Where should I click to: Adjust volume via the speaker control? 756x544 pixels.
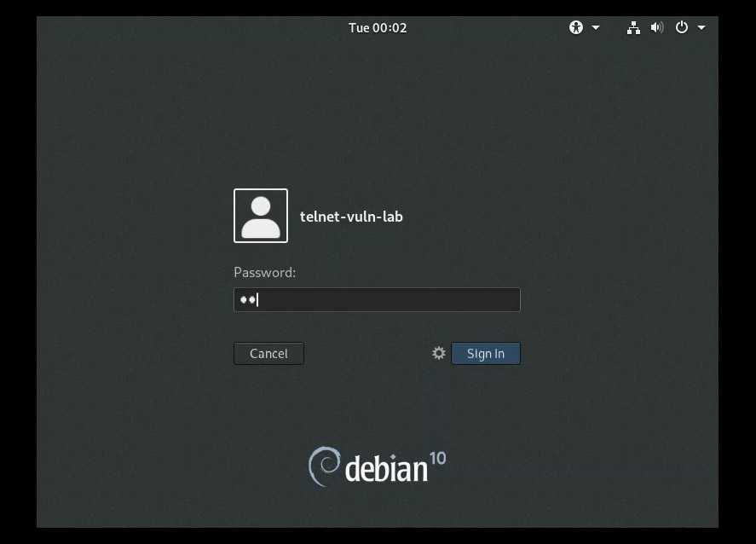[x=656, y=26]
